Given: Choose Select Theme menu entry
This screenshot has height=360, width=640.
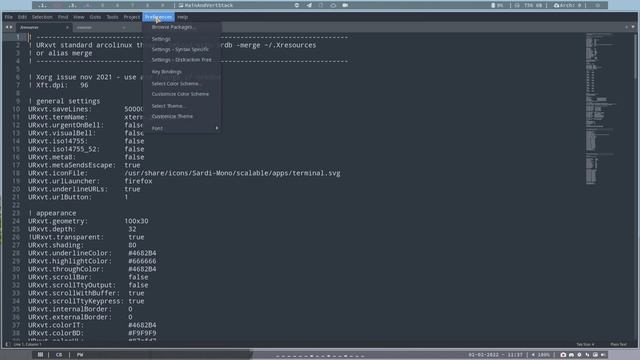Looking at the screenshot, I should (x=168, y=106).
